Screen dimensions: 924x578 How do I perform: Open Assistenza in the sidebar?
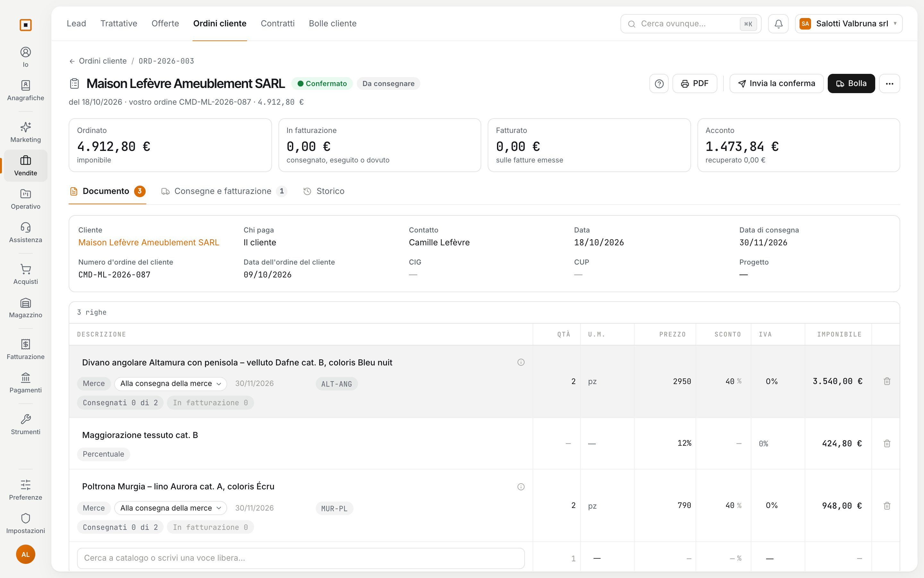pyautogui.click(x=26, y=232)
